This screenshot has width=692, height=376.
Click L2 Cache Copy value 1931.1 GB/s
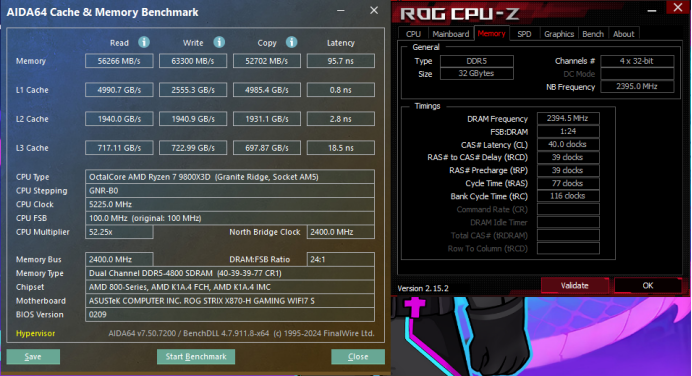(x=267, y=119)
